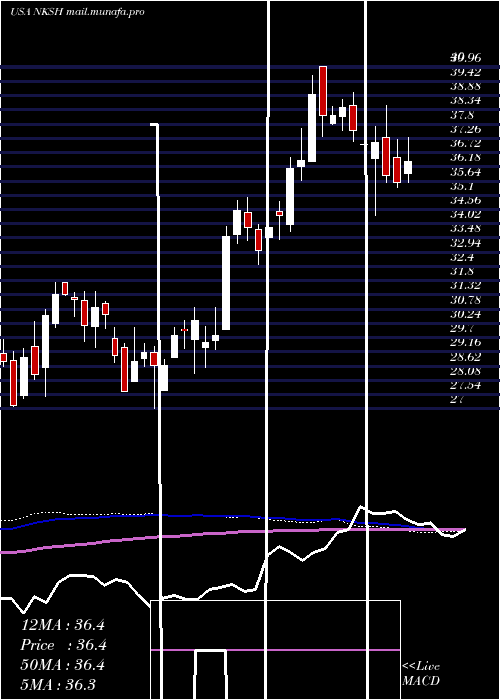This screenshot has height=700, width=500.
Task: Select the 36.72 price axis label
Action: (465, 143)
